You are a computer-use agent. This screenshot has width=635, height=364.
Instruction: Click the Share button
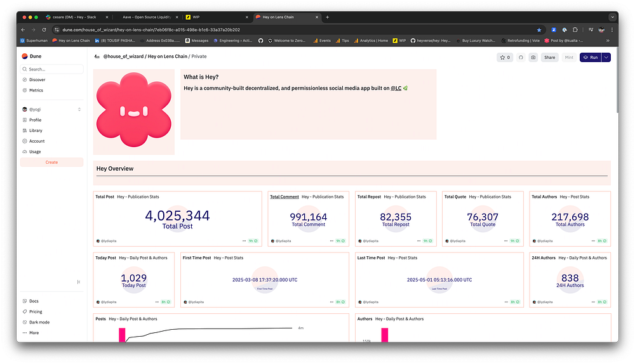[x=549, y=58]
